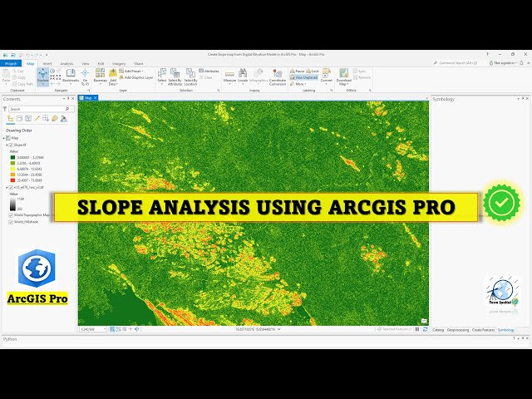Click the Lock labels button
The image size is (532, 399).
point(313,71)
